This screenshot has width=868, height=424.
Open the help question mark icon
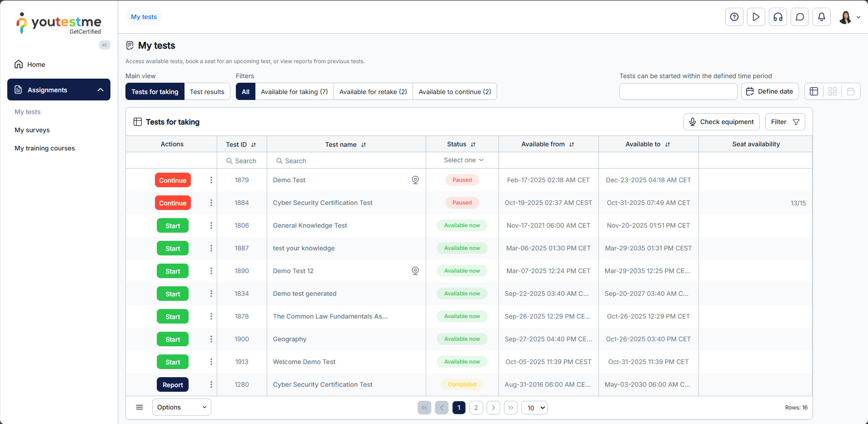pyautogui.click(x=734, y=17)
